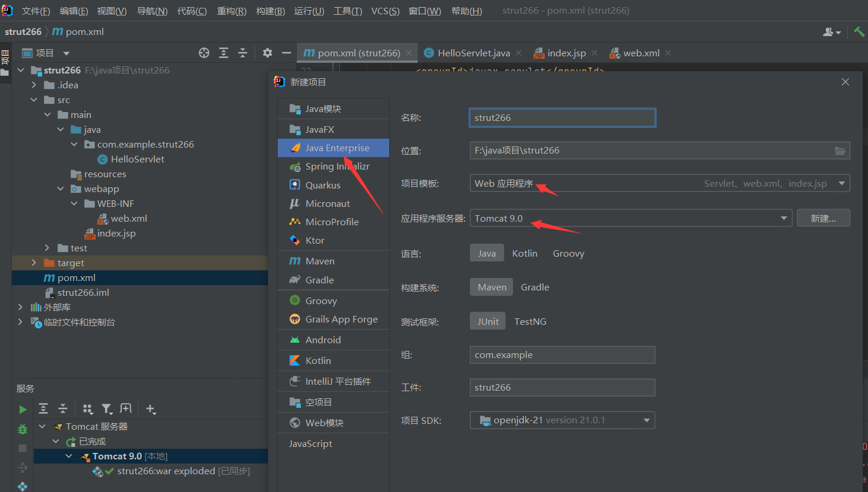The width and height of the screenshot is (868, 492).
Task: Select Ktor project type
Action: click(x=333, y=240)
